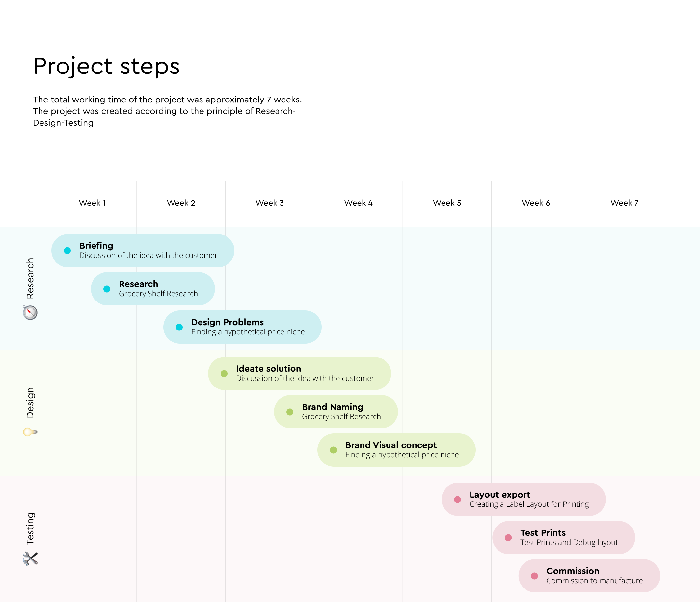700x602 pixels.
Task: Select the Week 4 column header
Action: click(358, 203)
